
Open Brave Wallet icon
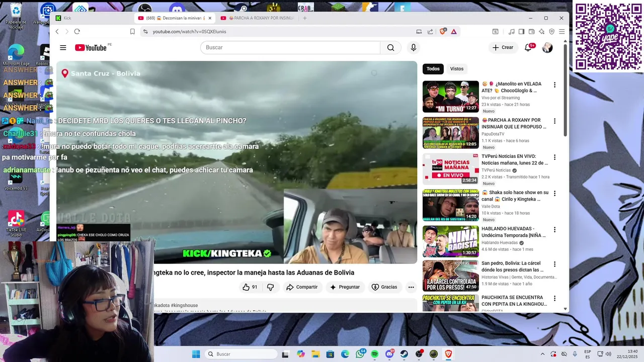coord(531,31)
